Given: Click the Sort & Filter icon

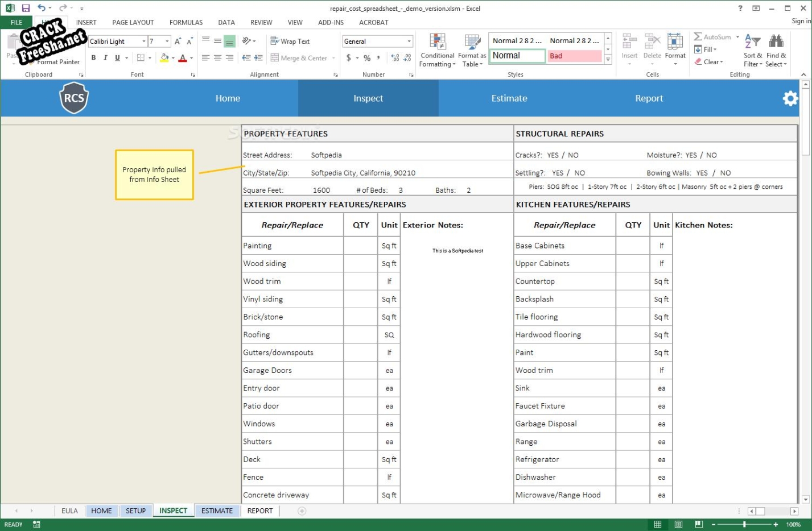Looking at the screenshot, I should coord(752,42).
